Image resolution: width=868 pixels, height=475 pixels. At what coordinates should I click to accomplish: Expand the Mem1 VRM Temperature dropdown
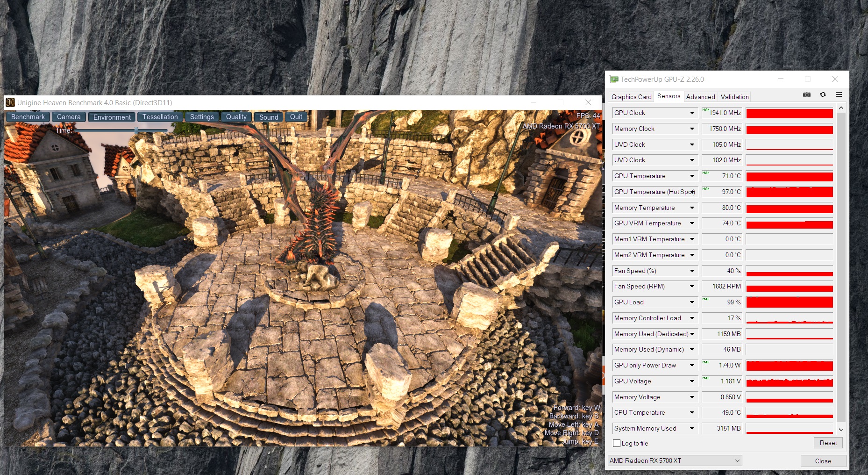pos(692,239)
